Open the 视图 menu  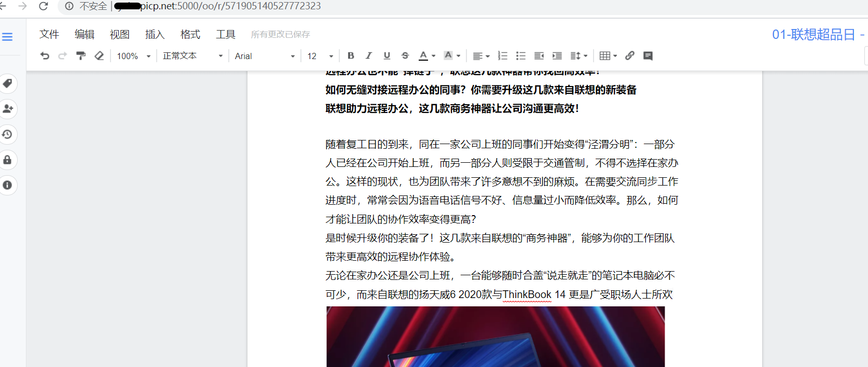[x=120, y=34]
